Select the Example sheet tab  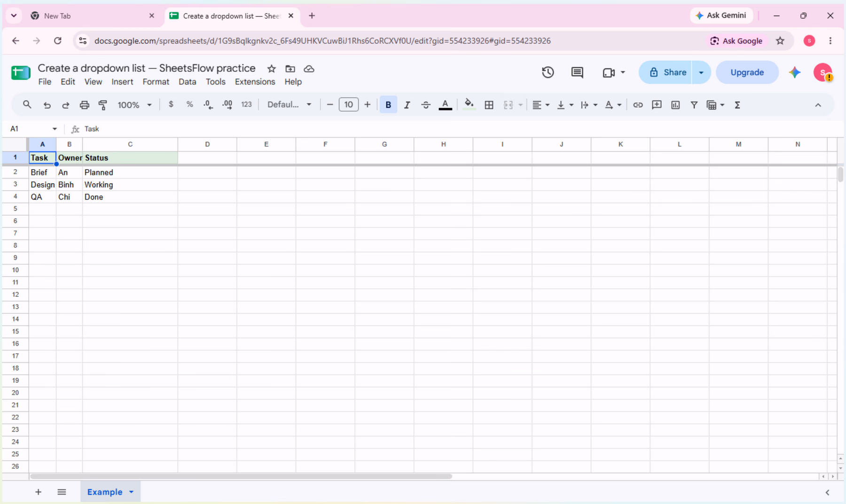[105, 492]
